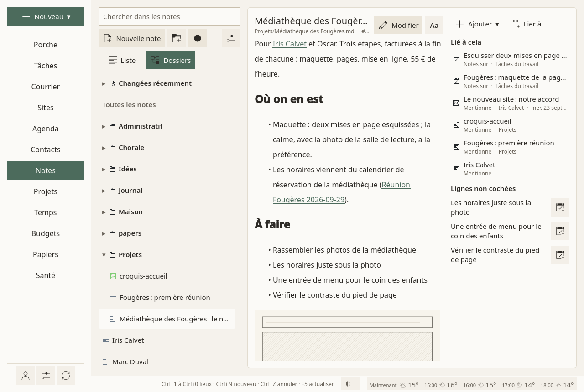The width and height of the screenshot is (584, 392).
Task: Create task from 'Vérifier le contraste' line
Action: coord(560,255)
